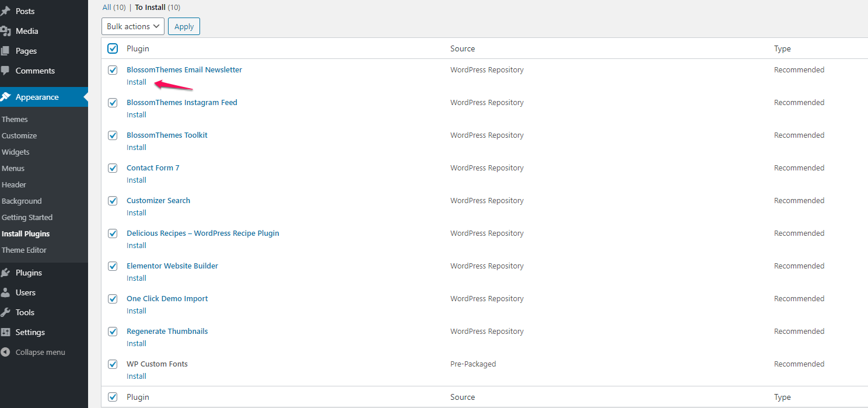
Task: Open the Bulk actions dropdown
Action: [132, 26]
